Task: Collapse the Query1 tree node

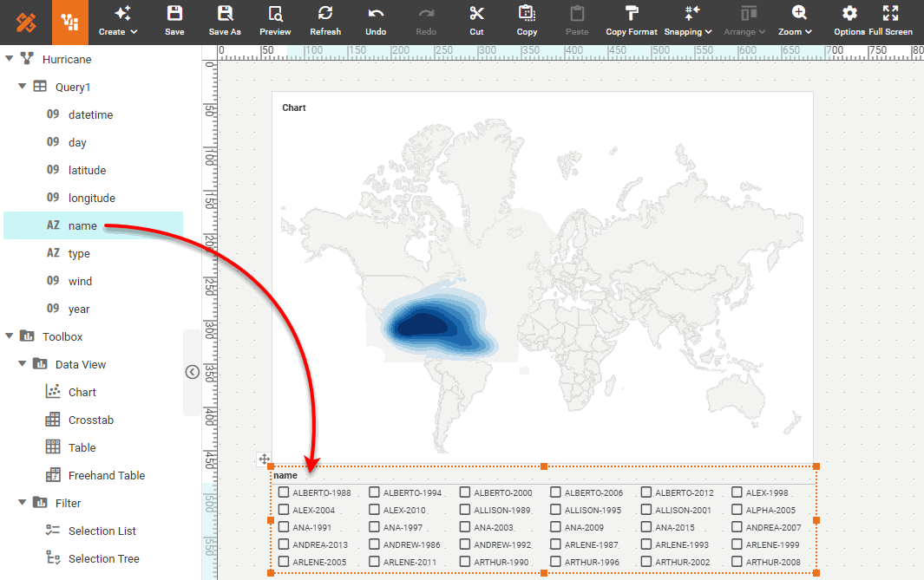Action: pyautogui.click(x=21, y=86)
